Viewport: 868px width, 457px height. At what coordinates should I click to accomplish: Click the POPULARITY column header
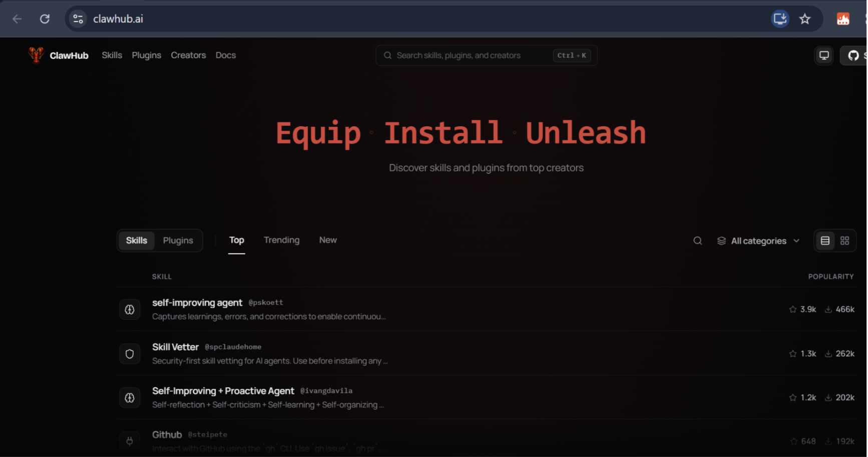831,277
